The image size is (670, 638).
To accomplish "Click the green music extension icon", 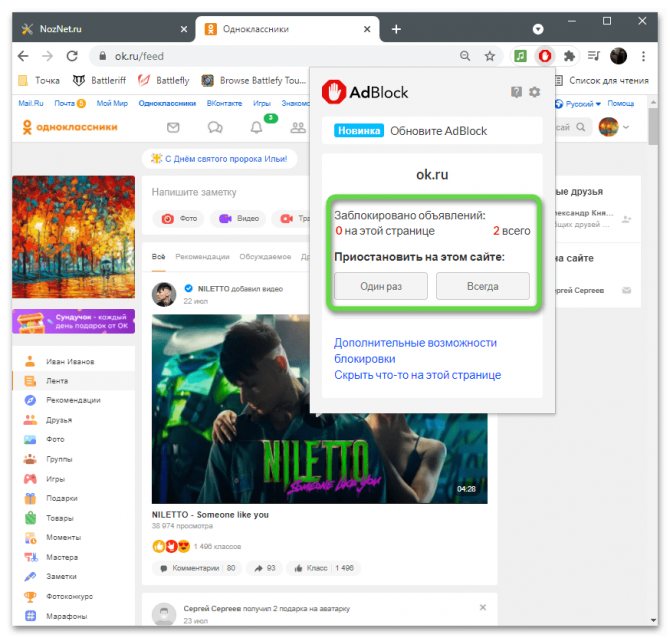I will click(520, 56).
